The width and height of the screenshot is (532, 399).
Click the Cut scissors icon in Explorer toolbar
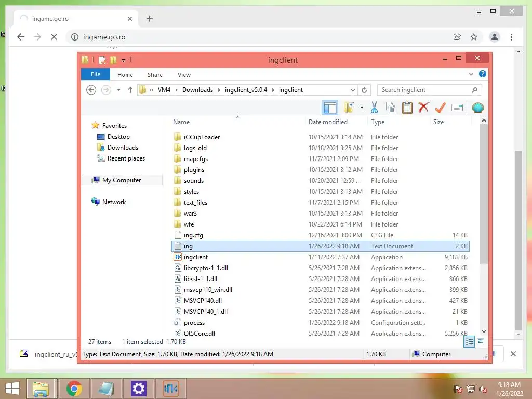point(374,108)
